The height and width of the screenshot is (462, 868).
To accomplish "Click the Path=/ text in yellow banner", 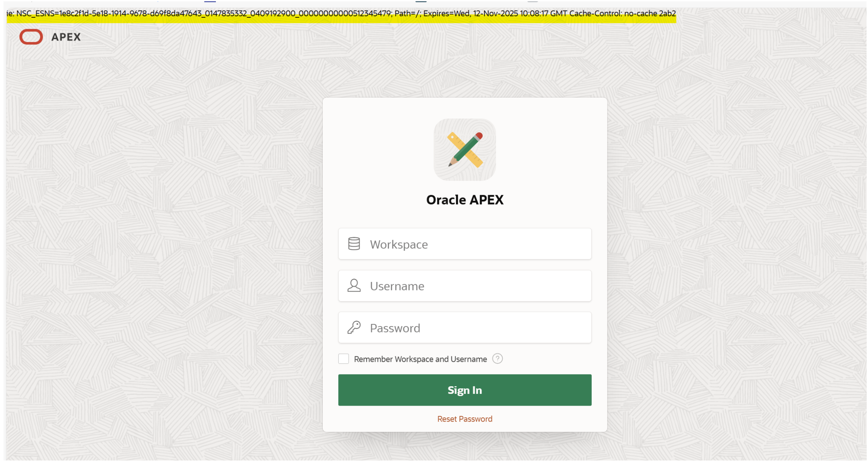I will pos(407,14).
